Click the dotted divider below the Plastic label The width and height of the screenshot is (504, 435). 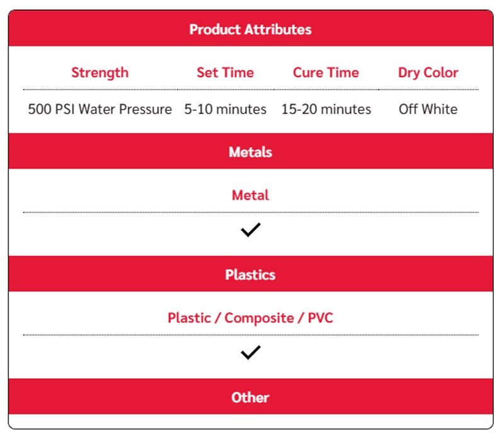pyautogui.click(x=251, y=335)
